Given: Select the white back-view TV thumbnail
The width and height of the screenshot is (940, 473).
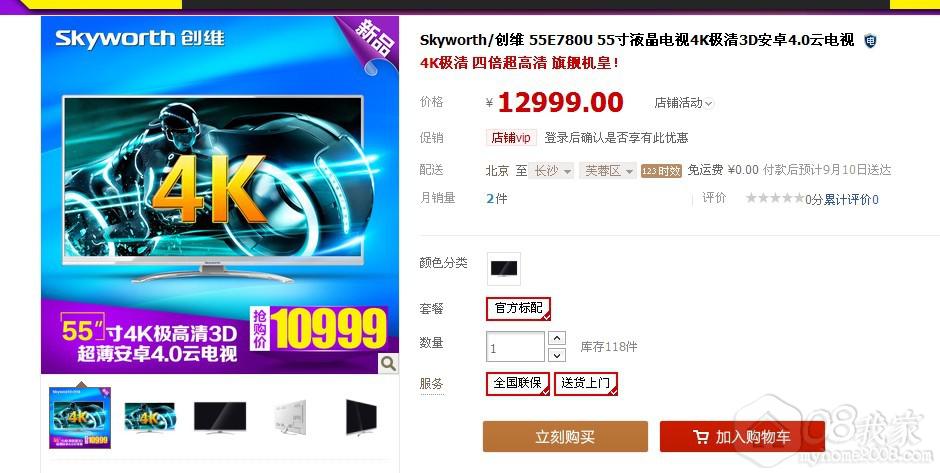Looking at the screenshot, I should [x=291, y=417].
